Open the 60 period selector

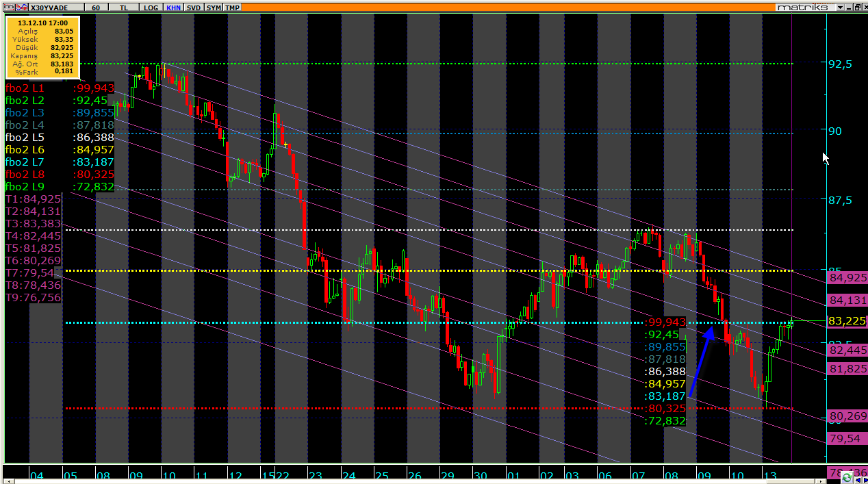96,7
